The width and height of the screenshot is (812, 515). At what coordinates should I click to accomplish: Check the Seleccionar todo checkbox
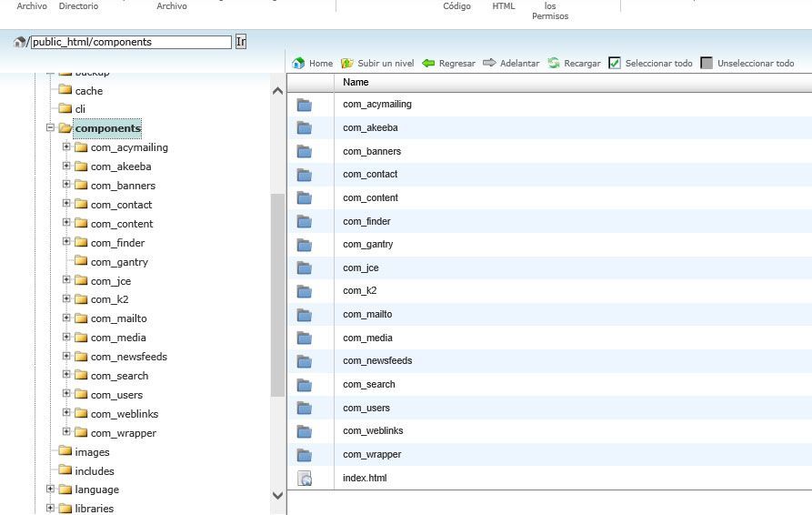615,63
